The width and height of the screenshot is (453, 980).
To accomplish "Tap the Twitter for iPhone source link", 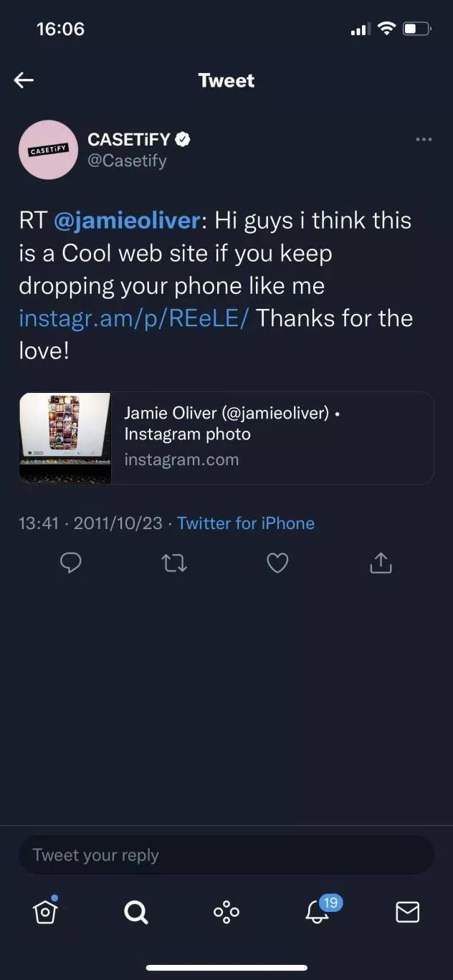I will [246, 523].
